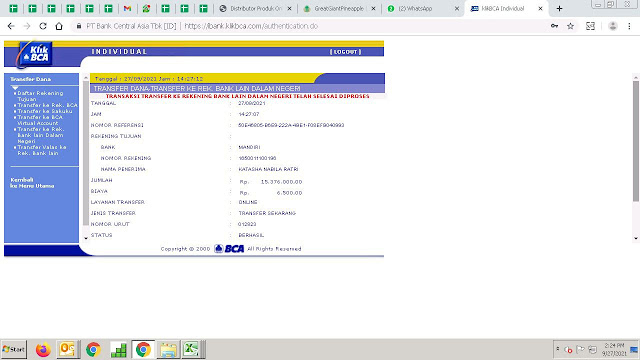Click the frame scrollbar down arrow
The width and height of the screenshot is (640, 360).
86,238
